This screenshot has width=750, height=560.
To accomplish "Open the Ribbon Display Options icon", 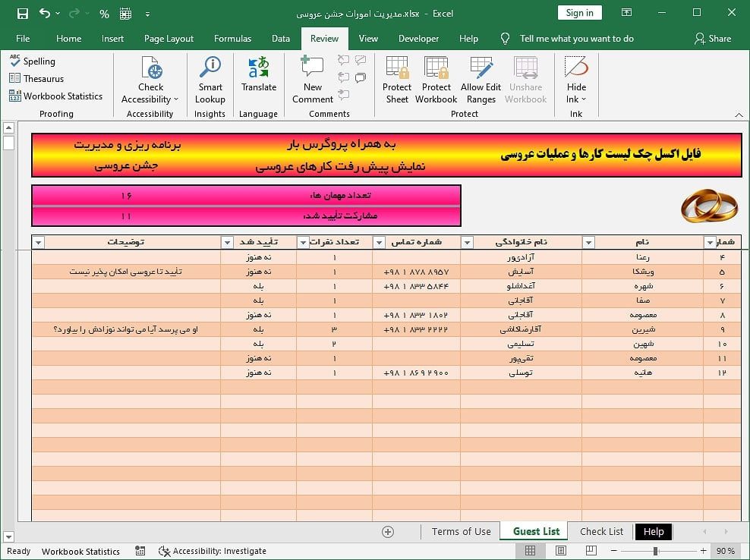I will pyautogui.click(x=626, y=13).
